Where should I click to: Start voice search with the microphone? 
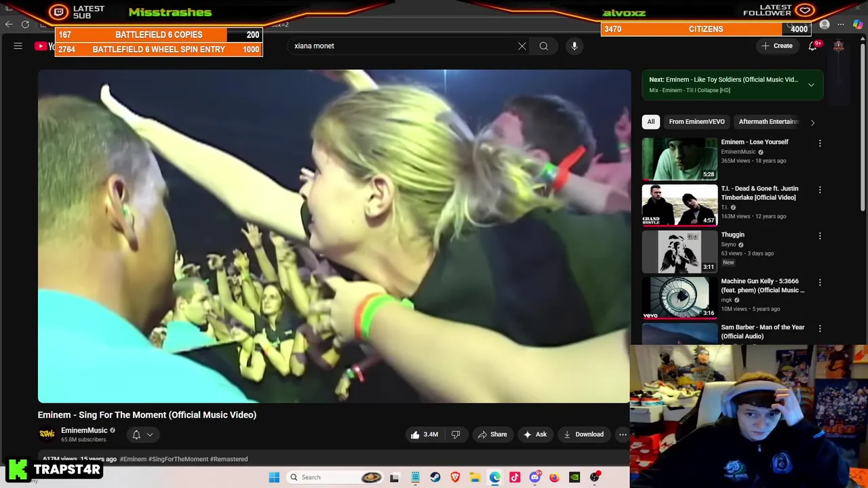click(574, 46)
